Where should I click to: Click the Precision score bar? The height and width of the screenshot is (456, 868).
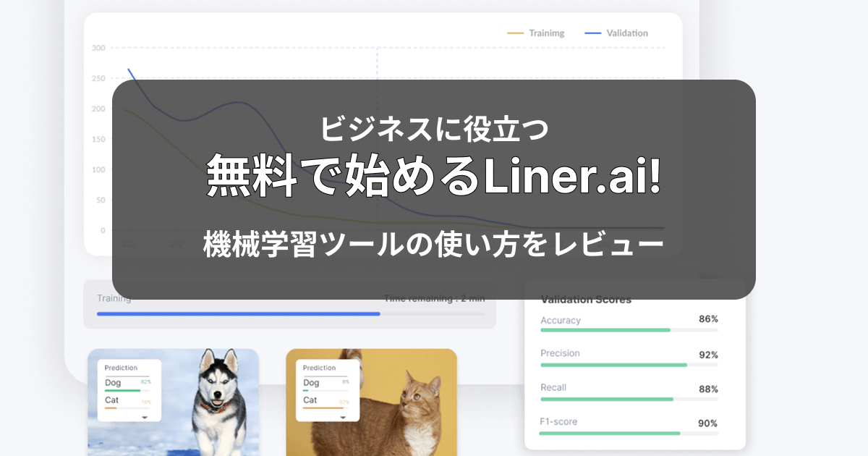point(629,365)
